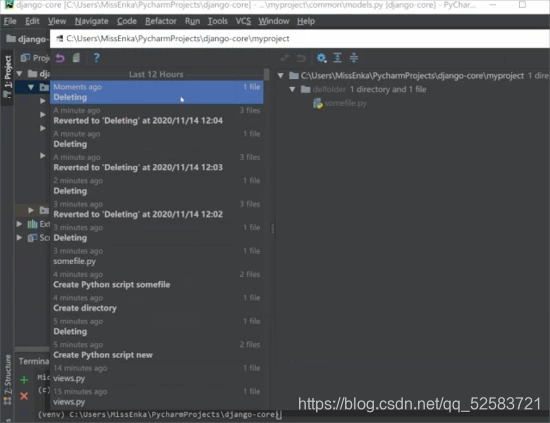The image size is (550, 423).
Task: Open the VCS menu
Action: click(243, 21)
